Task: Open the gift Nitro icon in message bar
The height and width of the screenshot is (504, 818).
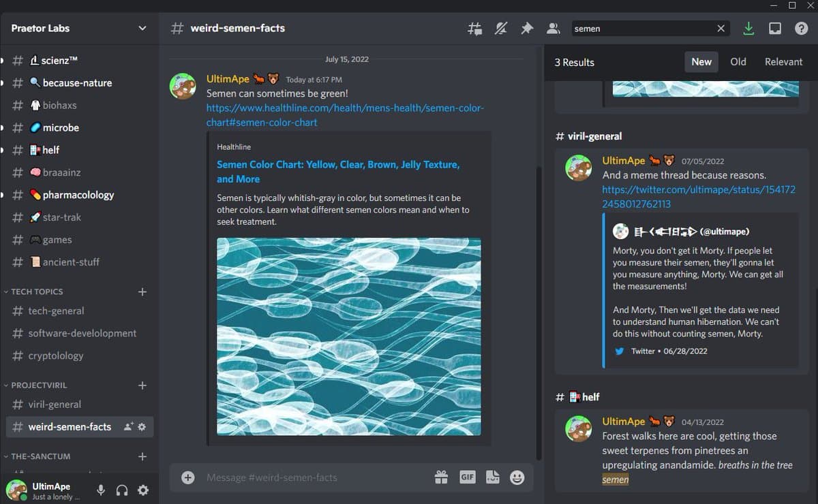Action: tap(441, 477)
